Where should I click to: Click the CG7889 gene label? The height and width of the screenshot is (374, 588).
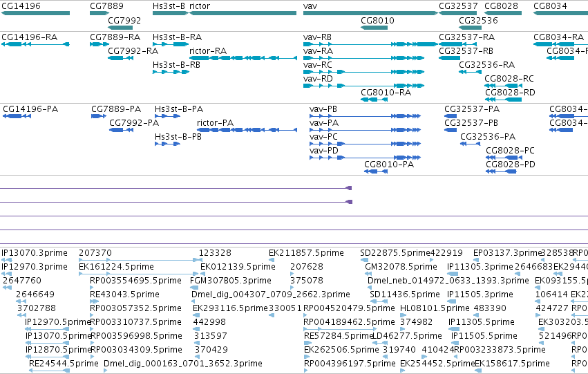(x=106, y=6)
